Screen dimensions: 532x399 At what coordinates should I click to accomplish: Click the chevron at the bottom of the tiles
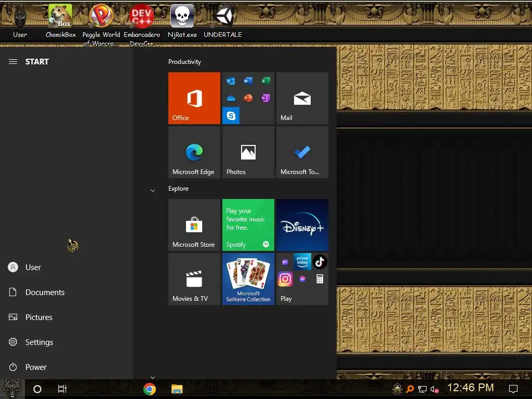coord(153,377)
